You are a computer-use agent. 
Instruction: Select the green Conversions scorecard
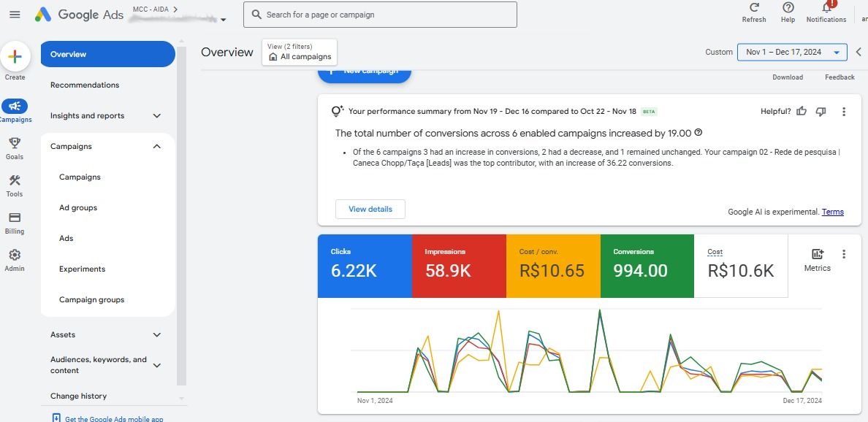click(x=647, y=266)
